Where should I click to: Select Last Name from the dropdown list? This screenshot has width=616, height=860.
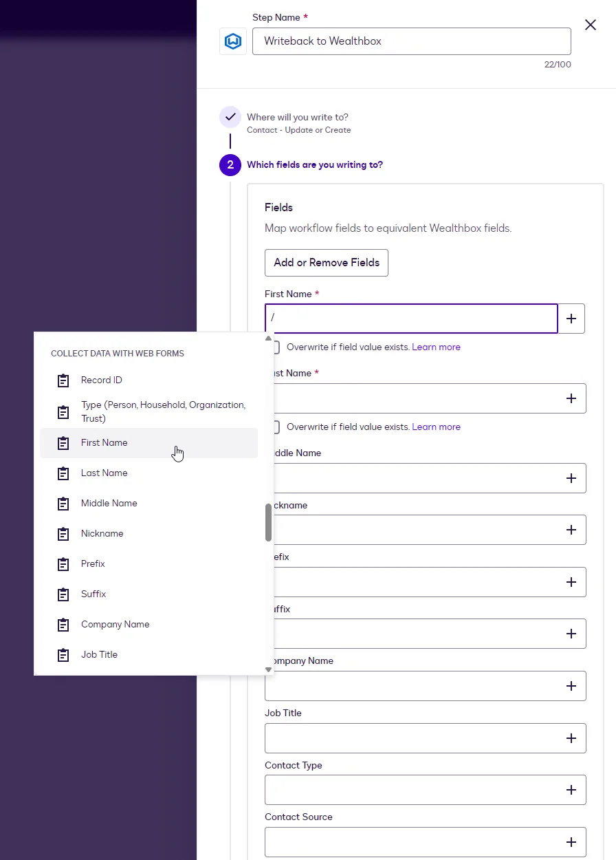coord(148,473)
